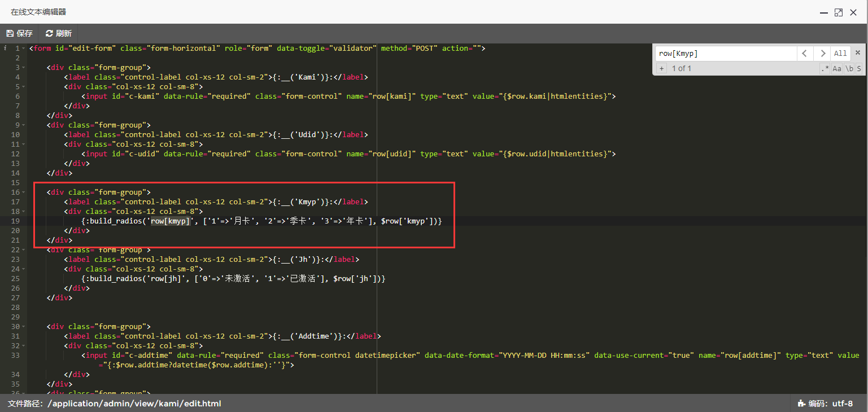This screenshot has height=412, width=868.
Task: Go to previous search match
Action: pyautogui.click(x=805, y=54)
